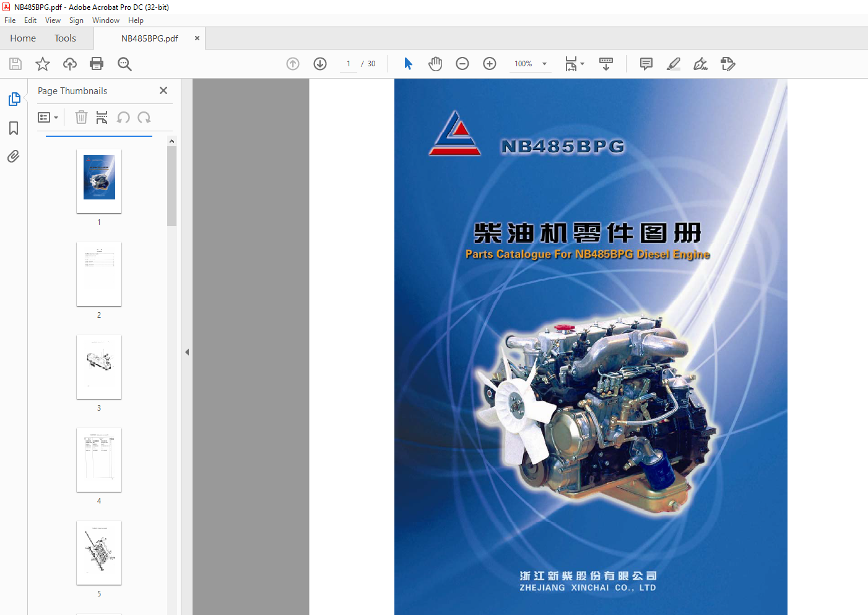Image resolution: width=868 pixels, height=615 pixels.
Task: Open page break/insert pages icon in thumbnails
Action: click(x=102, y=117)
